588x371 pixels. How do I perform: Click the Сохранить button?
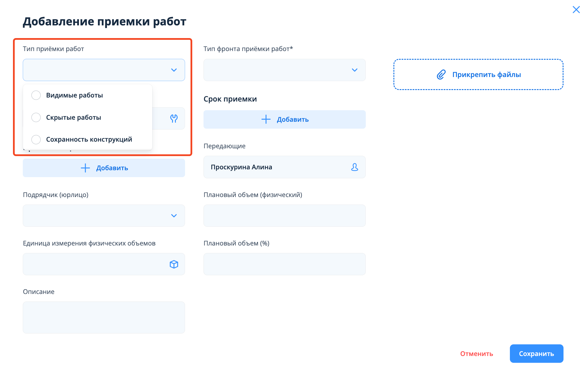pyautogui.click(x=536, y=354)
